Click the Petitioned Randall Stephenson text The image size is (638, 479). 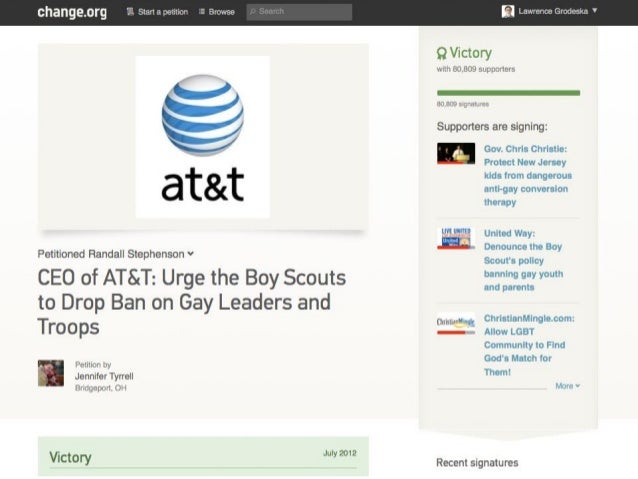pos(111,254)
